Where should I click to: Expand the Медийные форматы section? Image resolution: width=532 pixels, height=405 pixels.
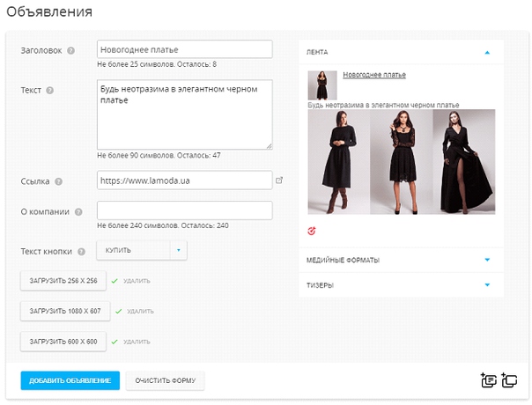[487, 260]
